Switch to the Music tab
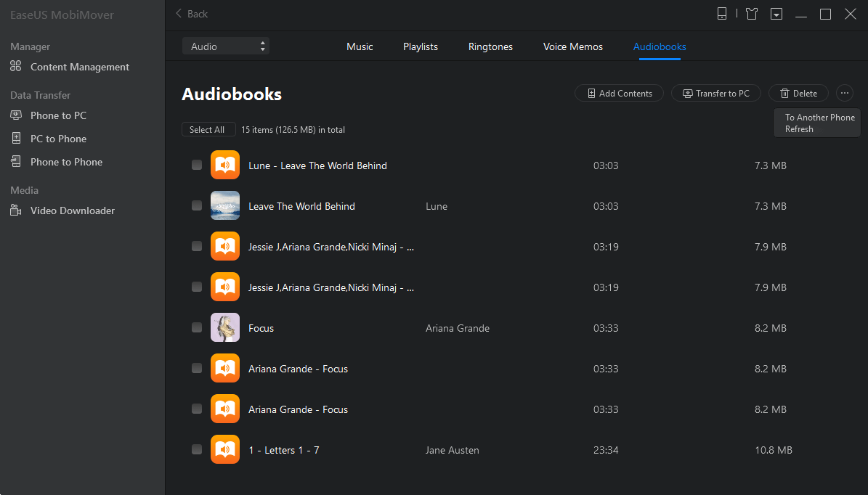Viewport: 868px width, 495px height. tap(360, 47)
